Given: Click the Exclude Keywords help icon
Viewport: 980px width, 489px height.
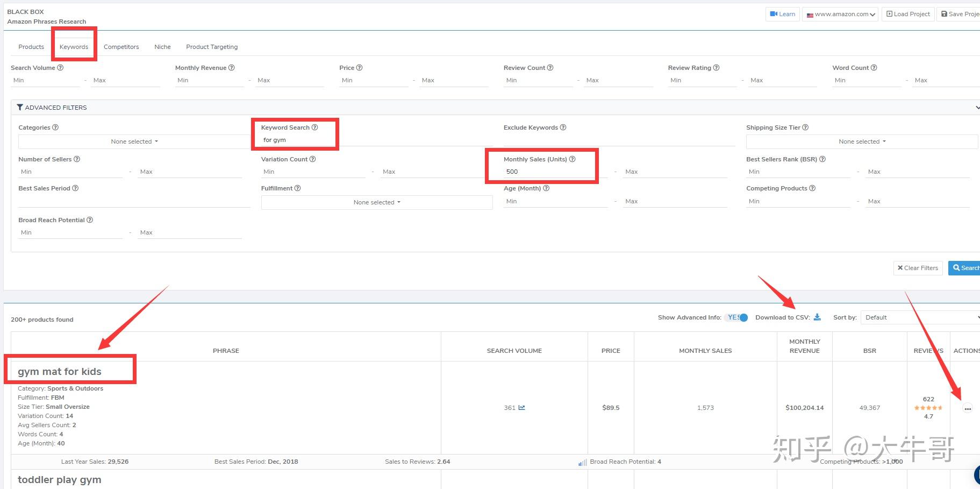Looking at the screenshot, I should point(563,127).
